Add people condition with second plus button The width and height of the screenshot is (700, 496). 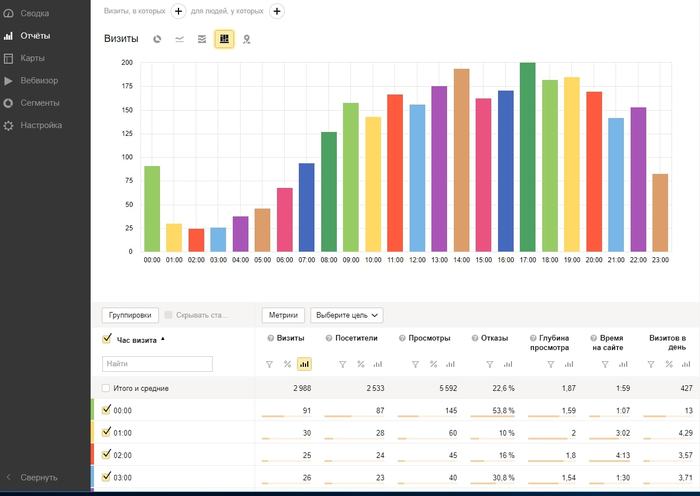click(x=277, y=11)
